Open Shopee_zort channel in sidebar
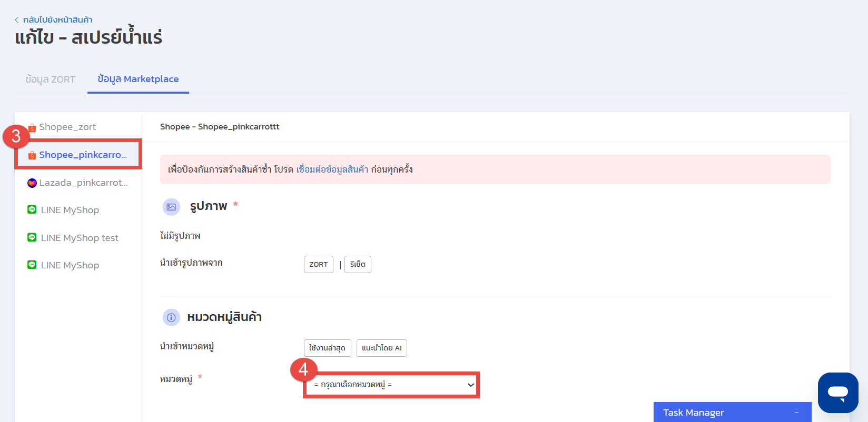This screenshot has height=422, width=868. click(x=67, y=127)
